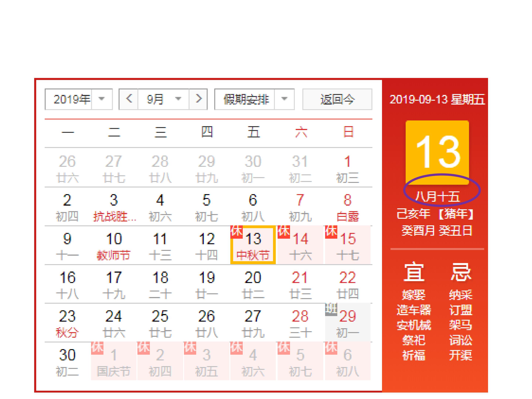532x399 pixels.
Task: Select September 30 date cell
Action: pos(67,361)
